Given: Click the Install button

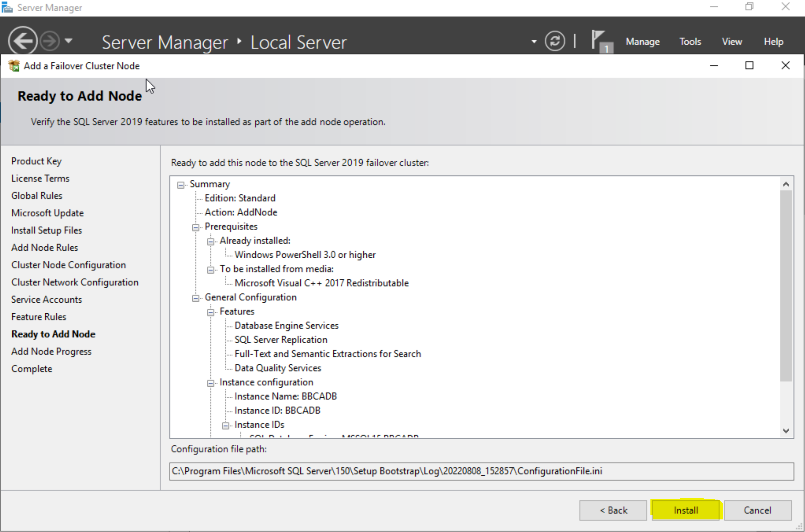Looking at the screenshot, I should (x=685, y=510).
